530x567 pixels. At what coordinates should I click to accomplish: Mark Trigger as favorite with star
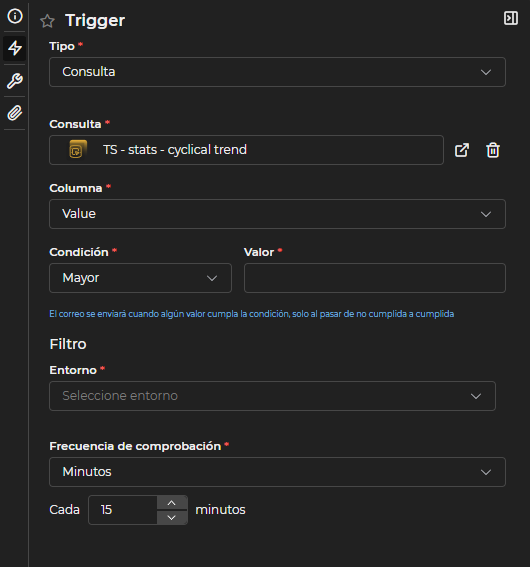click(x=47, y=21)
